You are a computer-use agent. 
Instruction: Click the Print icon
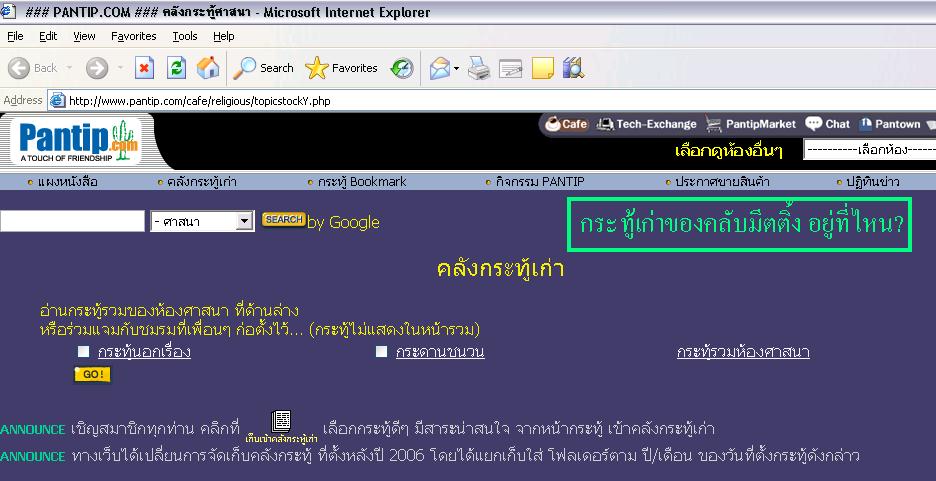[479, 68]
